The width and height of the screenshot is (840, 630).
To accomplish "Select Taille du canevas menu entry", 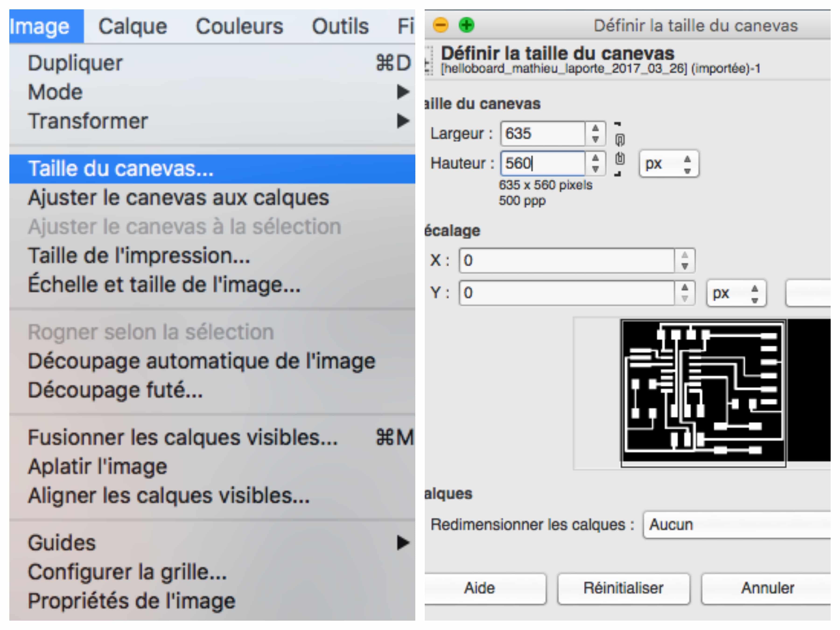I will click(212, 169).
